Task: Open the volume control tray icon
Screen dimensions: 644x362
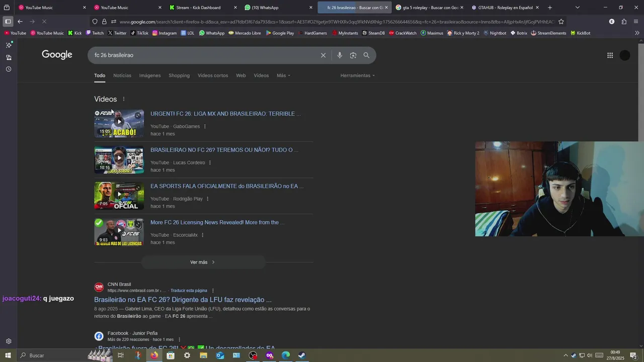Action: click(x=589, y=355)
